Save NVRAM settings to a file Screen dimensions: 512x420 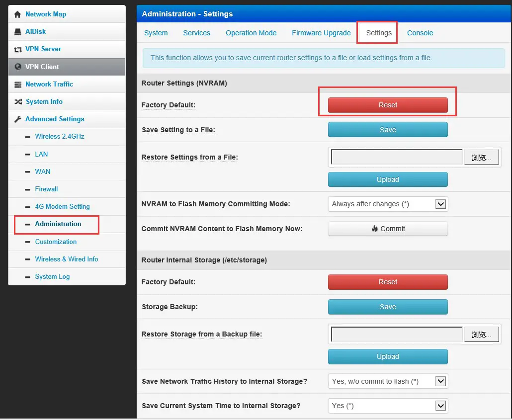pos(388,130)
